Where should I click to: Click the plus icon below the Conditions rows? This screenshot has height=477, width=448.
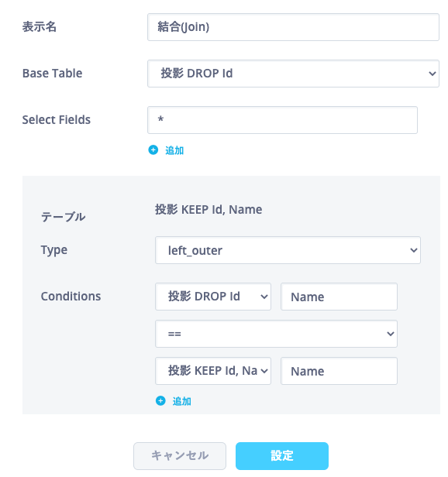point(160,401)
